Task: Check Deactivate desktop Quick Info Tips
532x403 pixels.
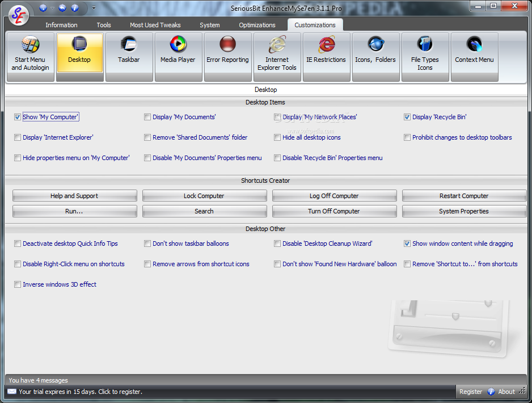Action: point(18,244)
